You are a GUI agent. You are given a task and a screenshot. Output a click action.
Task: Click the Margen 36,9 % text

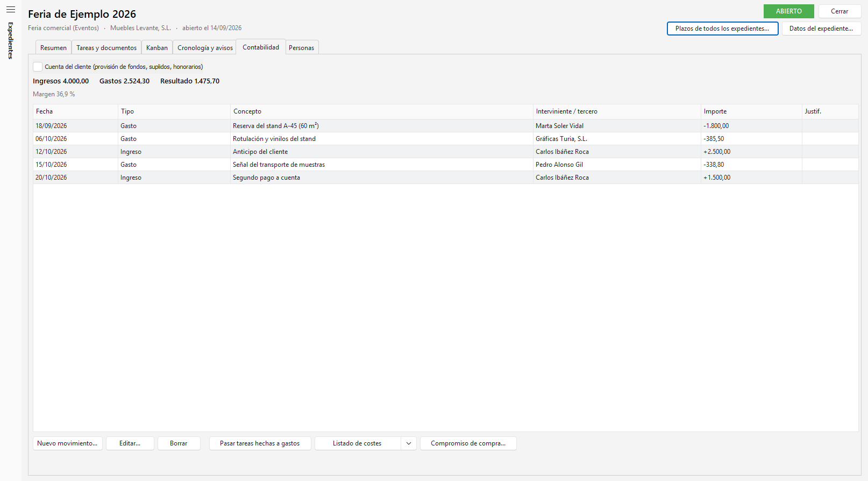tap(54, 94)
